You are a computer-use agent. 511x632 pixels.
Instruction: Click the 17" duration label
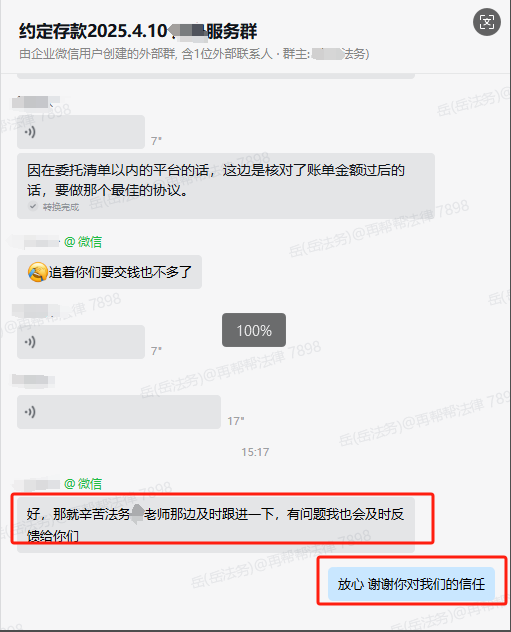236,421
